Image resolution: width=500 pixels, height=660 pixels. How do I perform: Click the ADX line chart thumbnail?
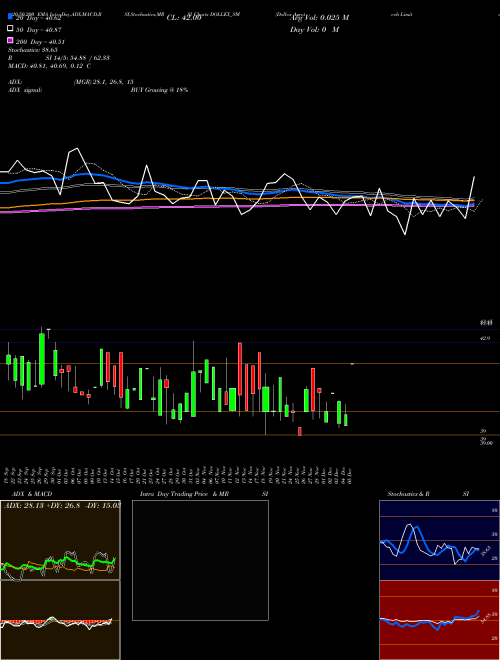60,540
